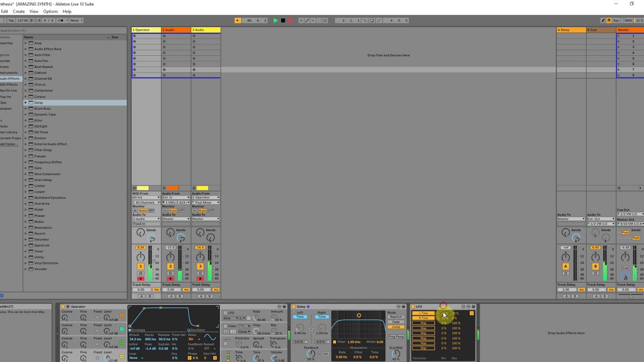Click the red Arrangement Record button
644x362 pixels.
tap(290, 21)
